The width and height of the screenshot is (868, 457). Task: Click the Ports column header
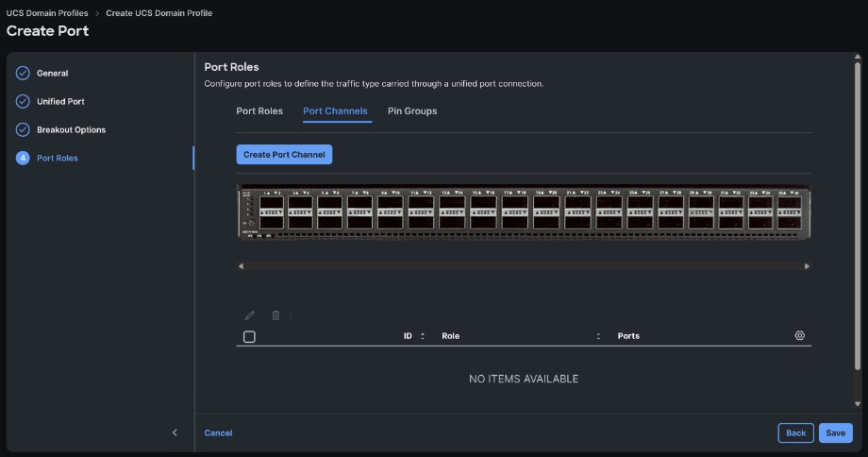[x=628, y=336]
